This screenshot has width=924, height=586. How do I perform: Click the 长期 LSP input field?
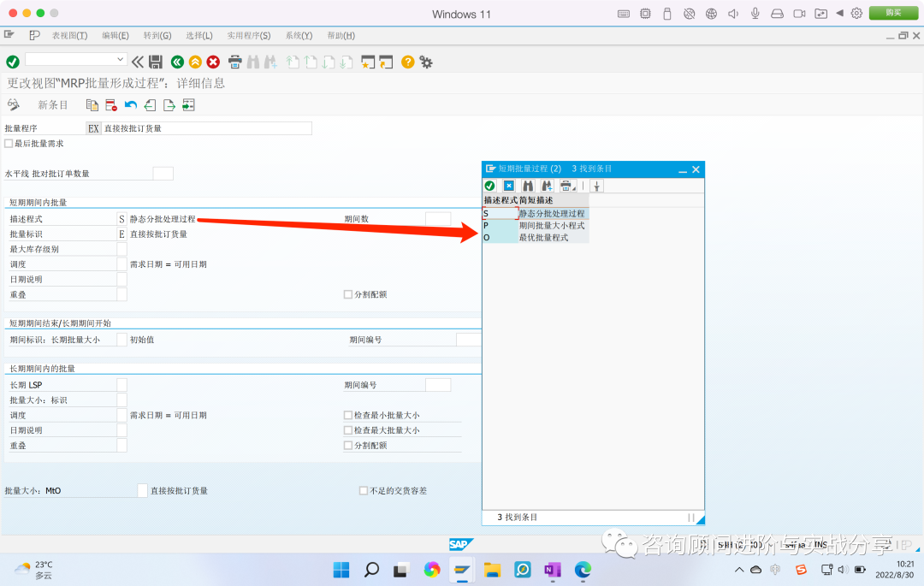121,385
